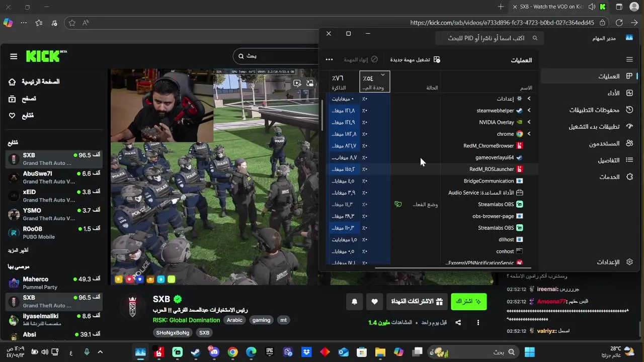This screenshot has width=644, height=362.
Task: Toggle the notification bell for SXB channel
Action: pos(354,302)
